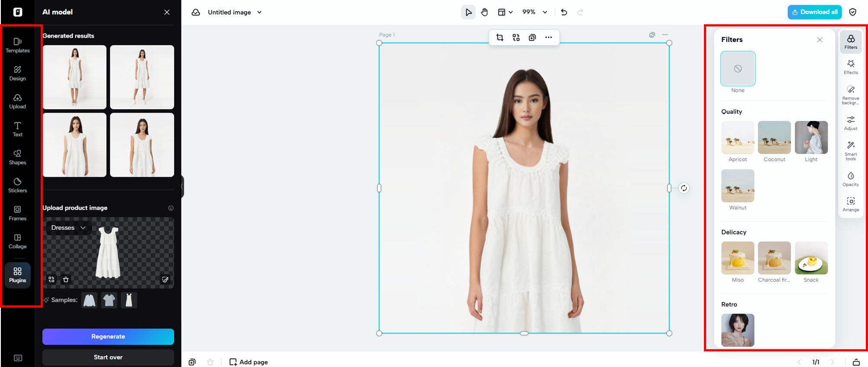Choose the jacket sample garment
This screenshot has height=367, width=868.
(x=89, y=300)
